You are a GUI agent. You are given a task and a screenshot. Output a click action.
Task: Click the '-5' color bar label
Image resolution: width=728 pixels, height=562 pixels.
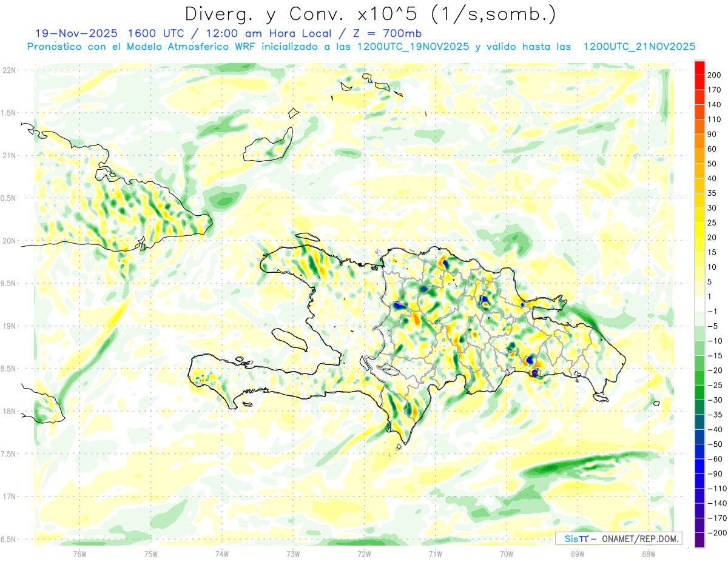(x=712, y=326)
